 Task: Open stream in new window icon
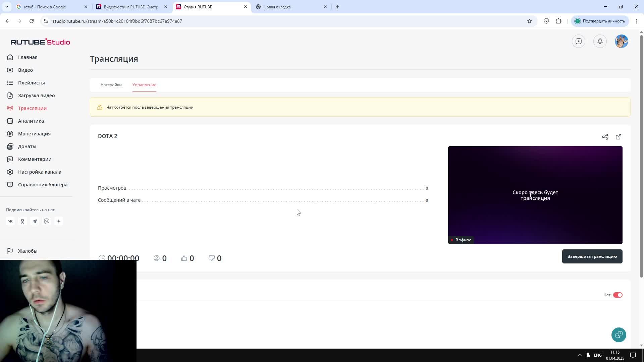(618, 137)
